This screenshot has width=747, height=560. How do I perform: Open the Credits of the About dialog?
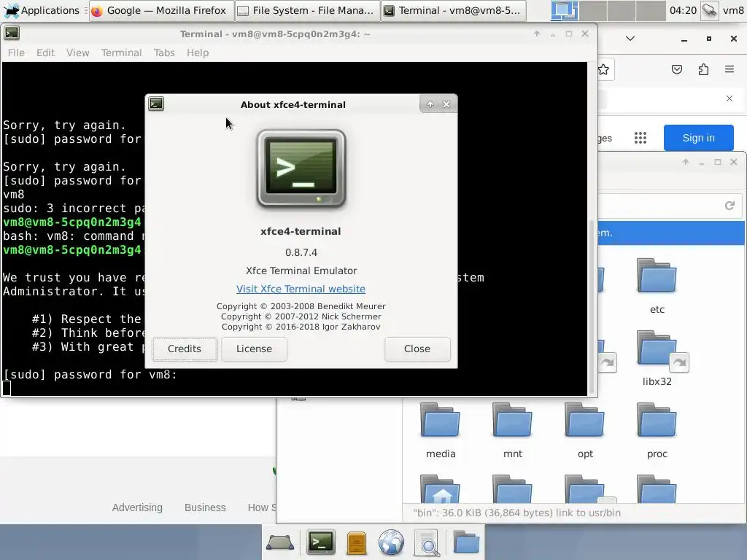coord(185,349)
